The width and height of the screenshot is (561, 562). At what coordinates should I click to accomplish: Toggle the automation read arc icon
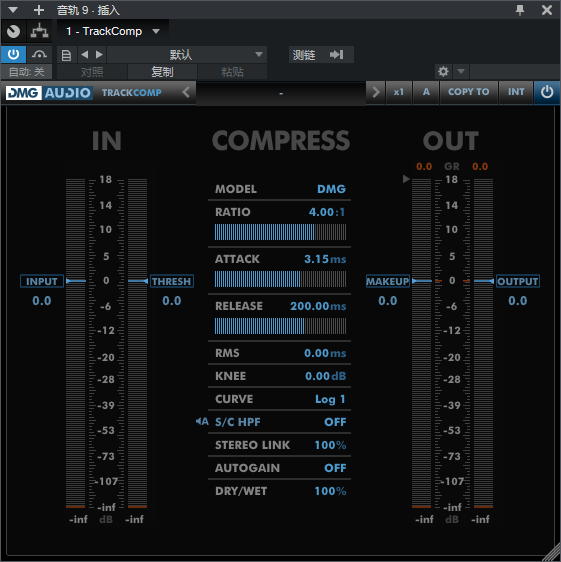[39, 54]
